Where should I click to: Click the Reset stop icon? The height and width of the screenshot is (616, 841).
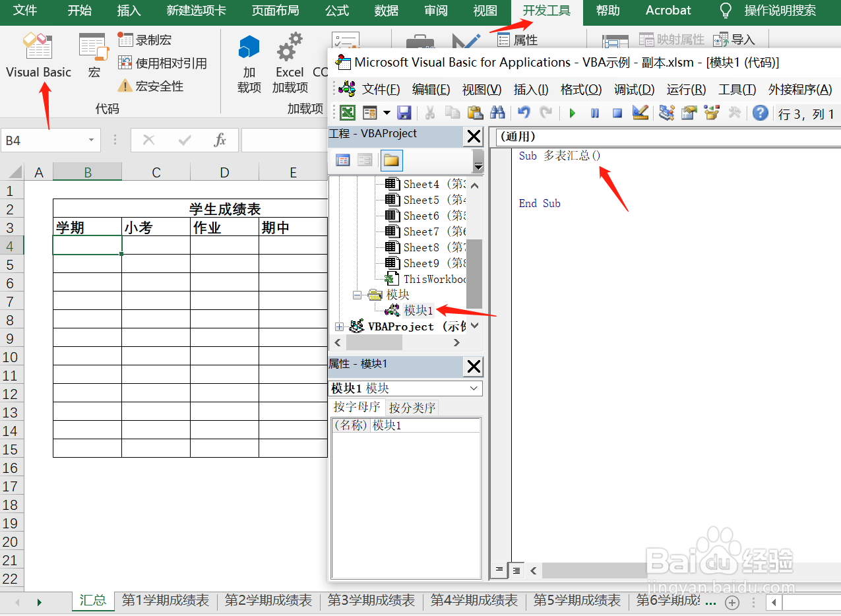[x=617, y=113]
